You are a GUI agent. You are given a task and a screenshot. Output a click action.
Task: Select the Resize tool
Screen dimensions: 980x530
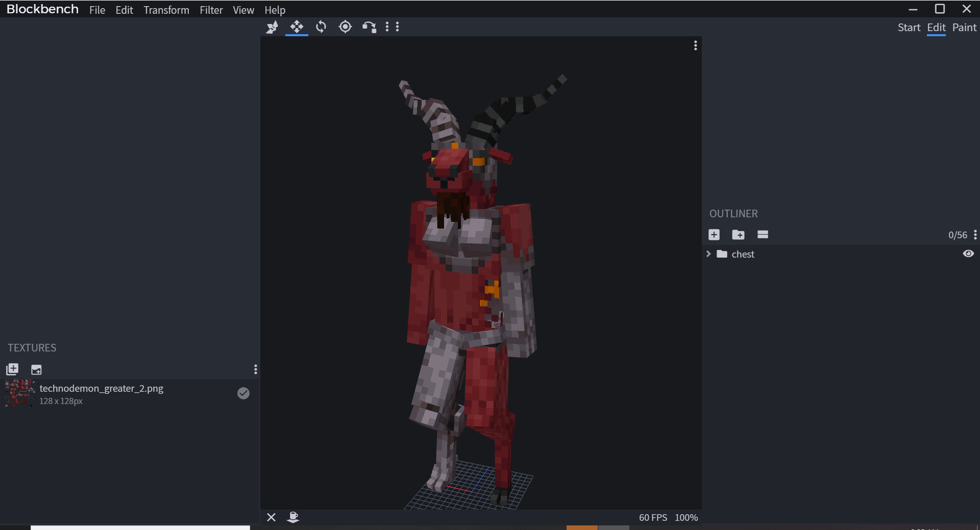[x=272, y=27]
